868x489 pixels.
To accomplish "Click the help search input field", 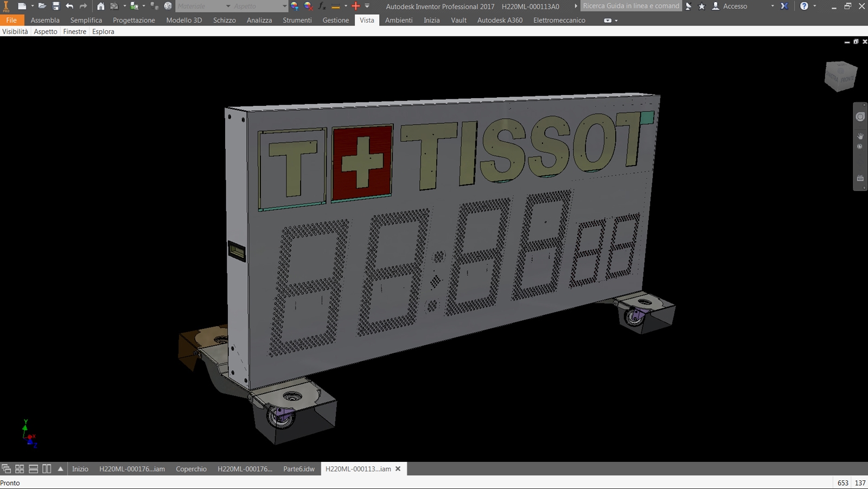I will (631, 6).
